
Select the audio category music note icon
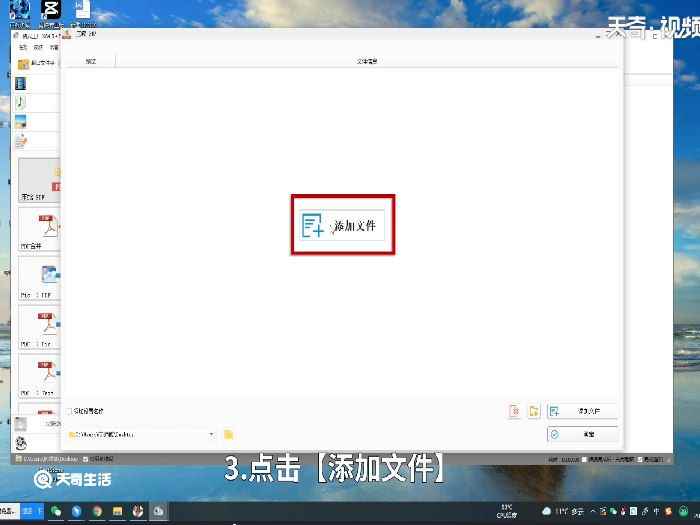[21, 103]
